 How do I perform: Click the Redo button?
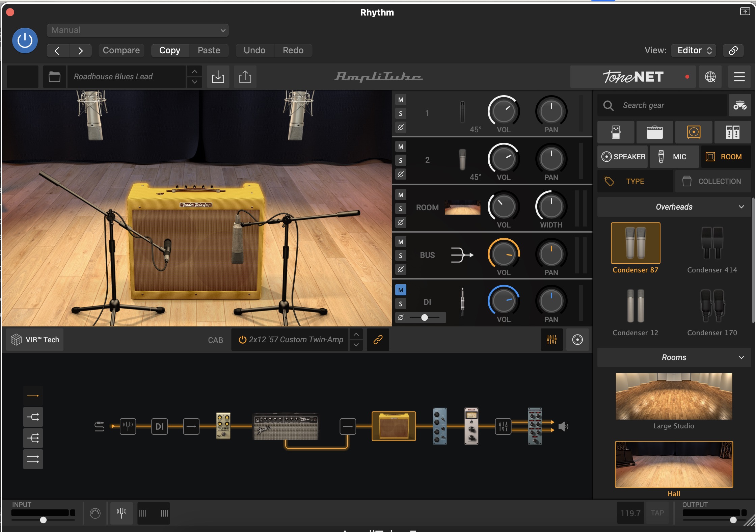293,51
